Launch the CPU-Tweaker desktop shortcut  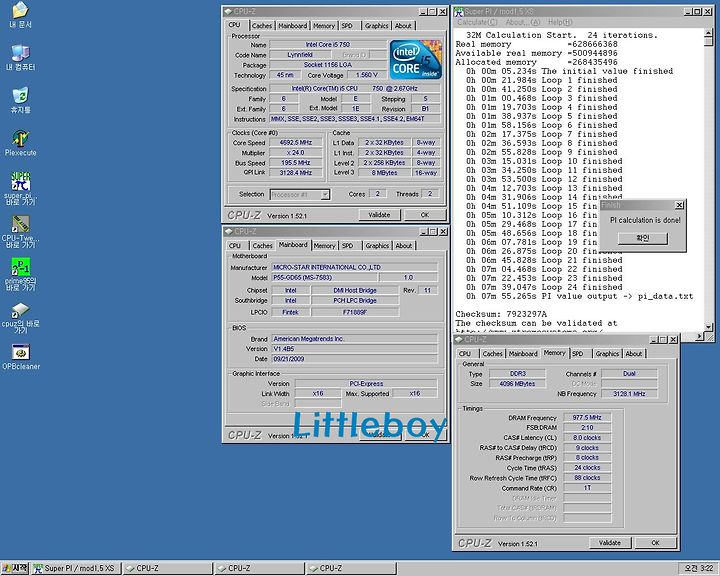20,232
